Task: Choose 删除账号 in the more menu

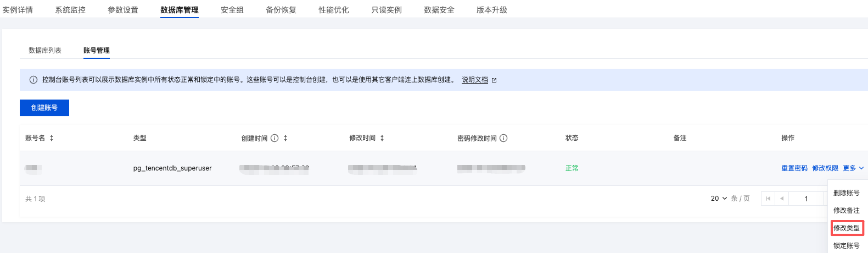Action: coord(847,193)
